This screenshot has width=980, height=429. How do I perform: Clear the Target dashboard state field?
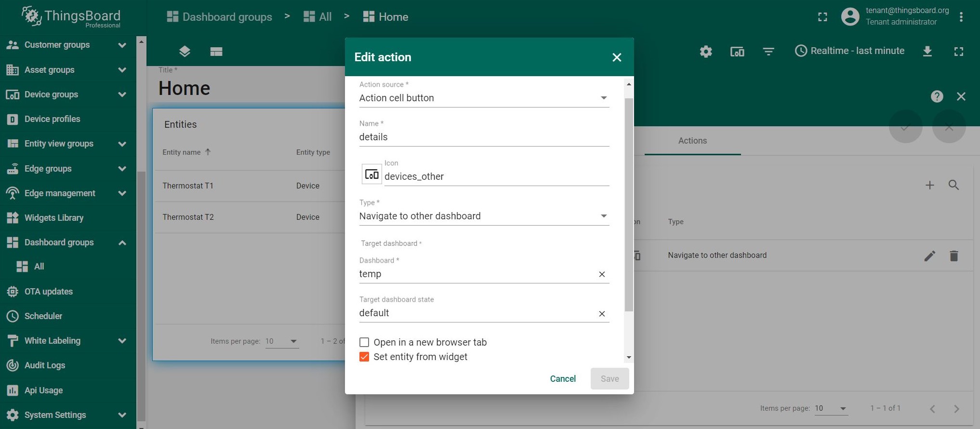coord(602,314)
